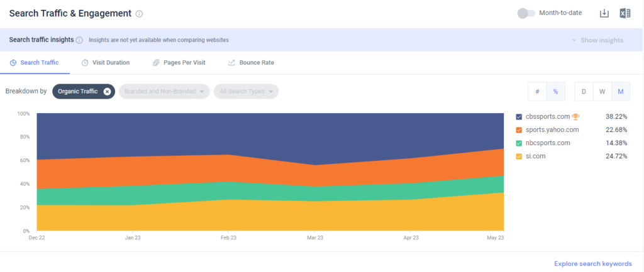Click info icon beside Search Traffic & Engagement title
This screenshot has width=644, height=272.
(x=139, y=14)
